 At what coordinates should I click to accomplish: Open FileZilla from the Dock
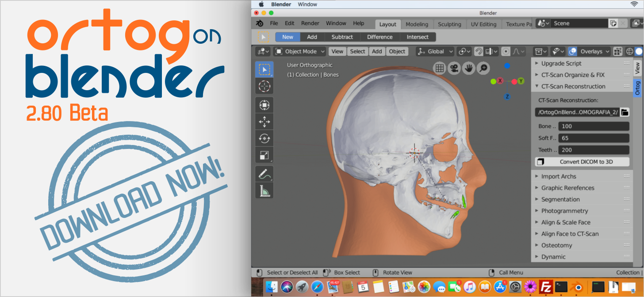pos(545,286)
